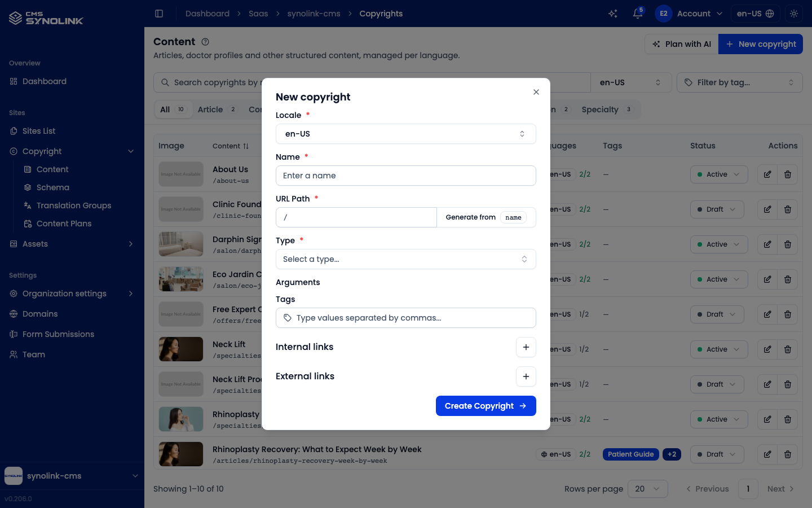The width and height of the screenshot is (812, 508).
Task: Edit the Neck Lift Active row
Action: tap(767, 349)
